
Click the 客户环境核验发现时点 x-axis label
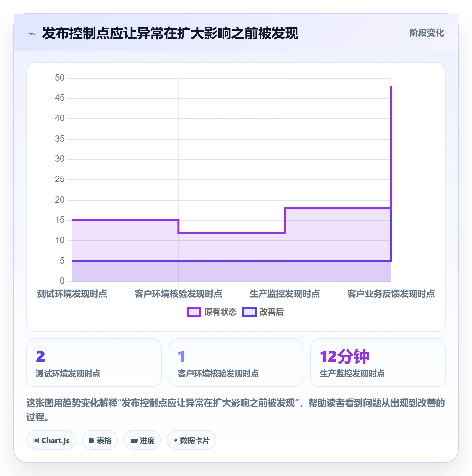pyautogui.click(x=178, y=294)
